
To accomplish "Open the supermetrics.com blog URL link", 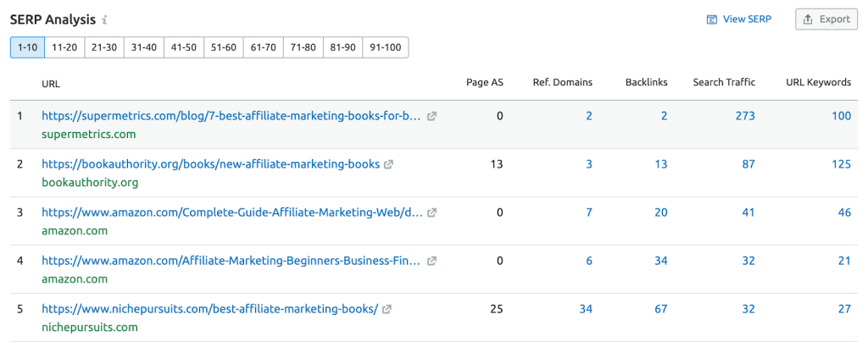I will (x=231, y=117).
